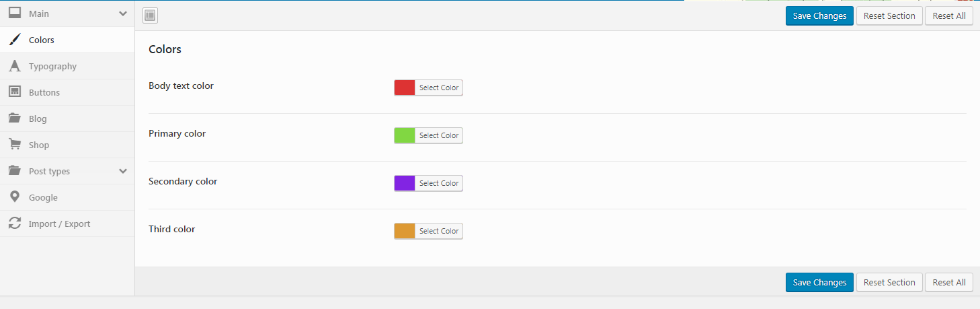Click Select Color for Third color
The image size is (980, 309).
tap(439, 231)
